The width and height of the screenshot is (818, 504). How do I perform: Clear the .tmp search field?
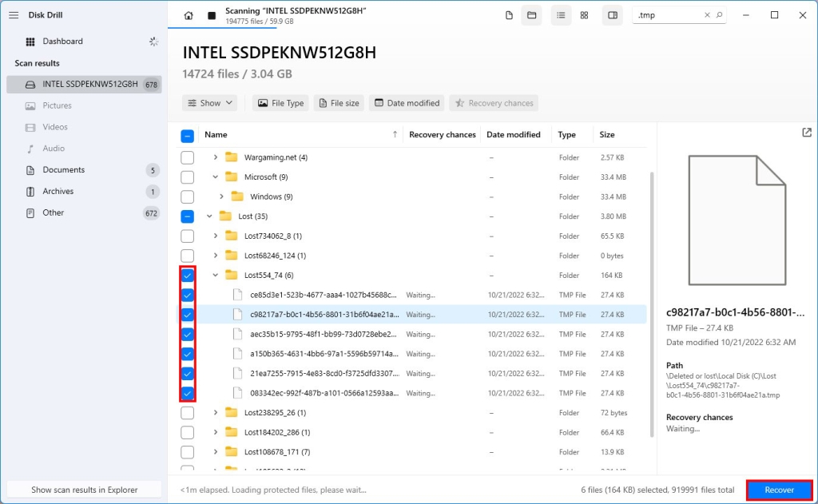706,14
